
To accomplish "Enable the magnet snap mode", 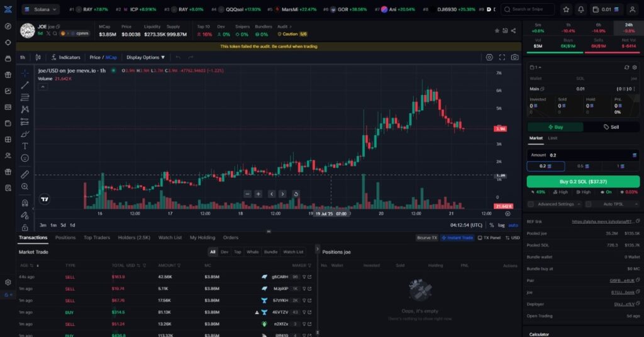I will pyautogui.click(x=25, y=203).
